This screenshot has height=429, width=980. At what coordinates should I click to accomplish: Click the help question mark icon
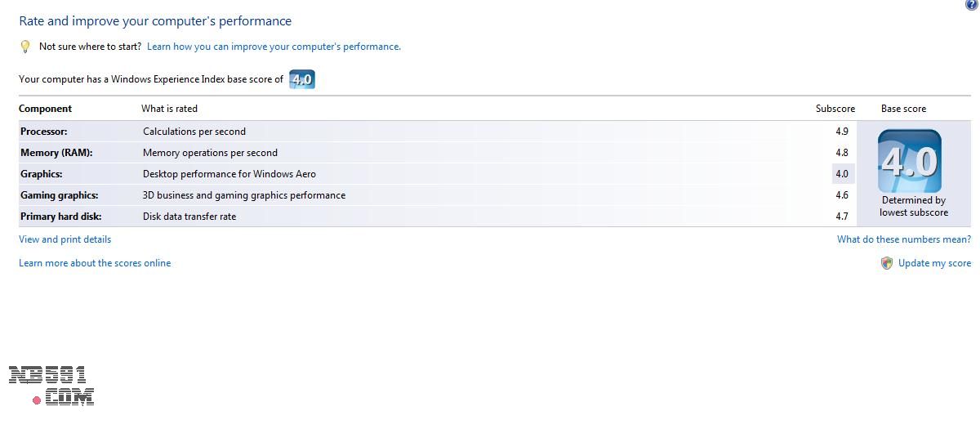point(971,4)
